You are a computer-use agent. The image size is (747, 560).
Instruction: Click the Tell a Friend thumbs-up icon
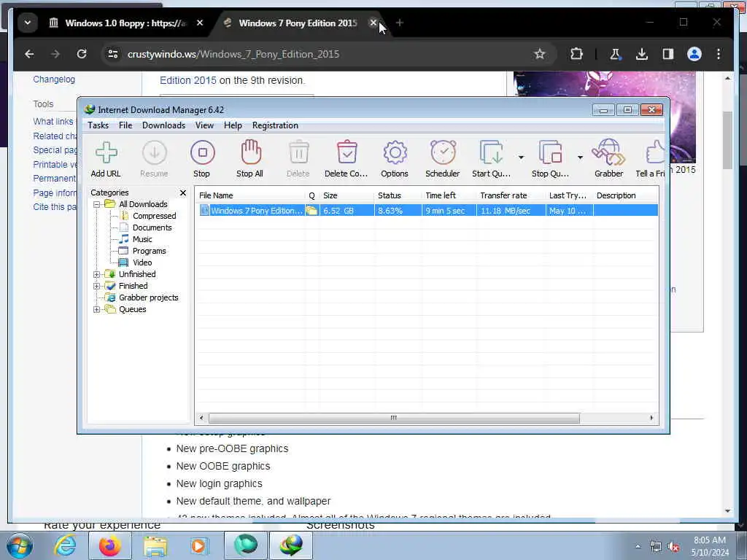coord(651,158)
